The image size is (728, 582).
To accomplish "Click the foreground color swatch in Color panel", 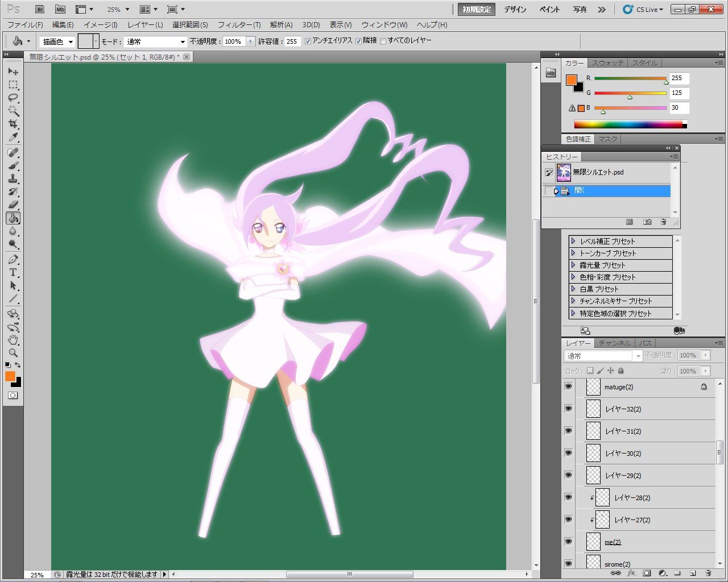I will click(x=571, y=80).
